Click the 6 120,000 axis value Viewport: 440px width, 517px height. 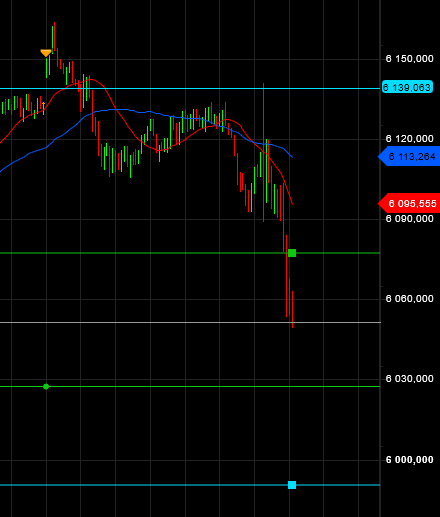[x=409, y=139]
